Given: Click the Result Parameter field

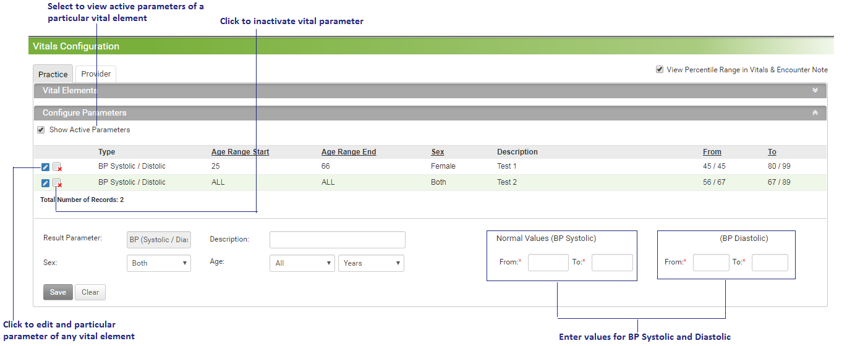Looking at the screenshot, I should click(x=159, y=240).
